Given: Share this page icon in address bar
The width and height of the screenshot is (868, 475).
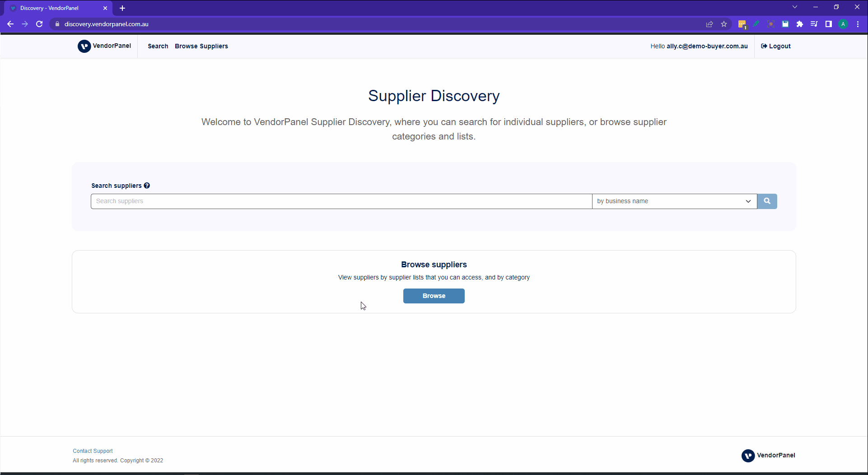Looking at the screenshot, I should point(709,24).
